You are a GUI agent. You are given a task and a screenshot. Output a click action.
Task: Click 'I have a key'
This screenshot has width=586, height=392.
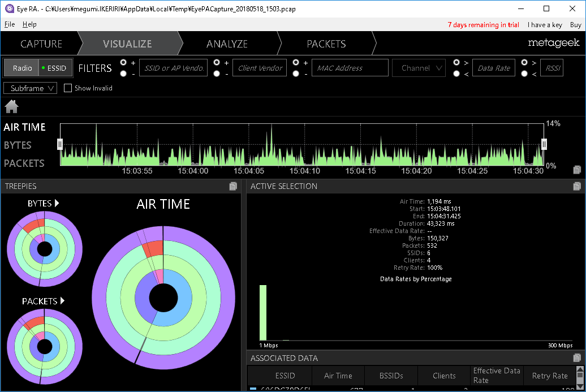point(545,25)
